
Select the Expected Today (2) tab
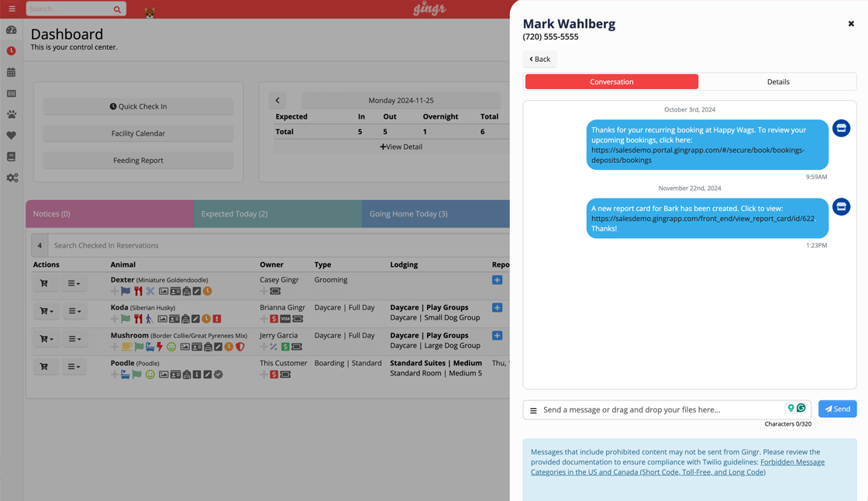pyautogui.click(x=277, y=214)
